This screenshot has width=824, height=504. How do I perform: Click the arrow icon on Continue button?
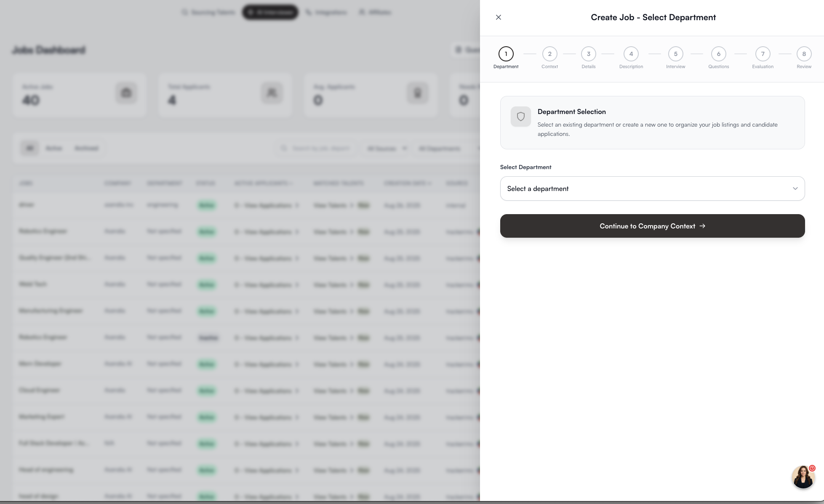[702, 226]
